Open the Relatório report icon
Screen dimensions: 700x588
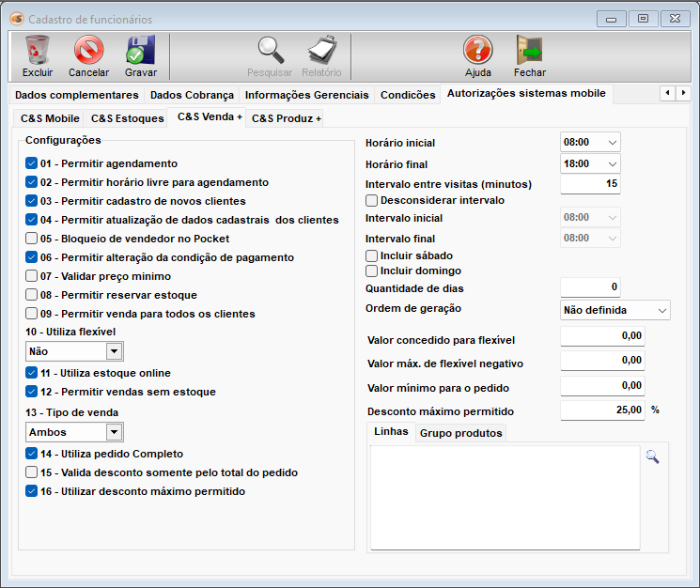click(322, 50)
